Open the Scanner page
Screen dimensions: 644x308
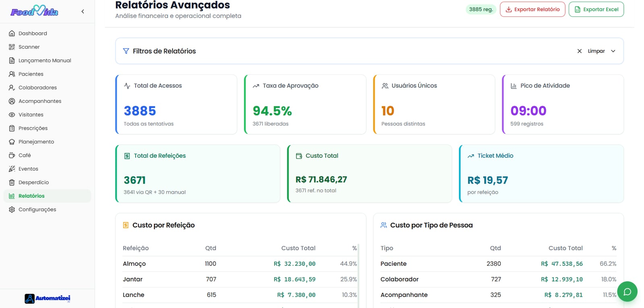point(47,47)
